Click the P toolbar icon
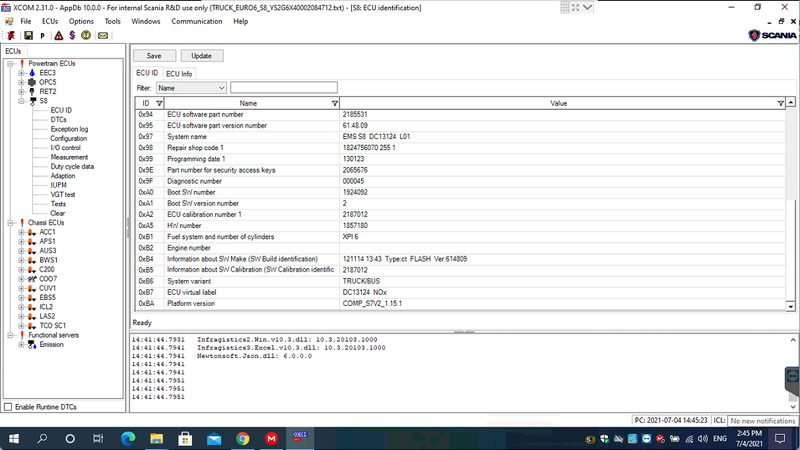 43,36
